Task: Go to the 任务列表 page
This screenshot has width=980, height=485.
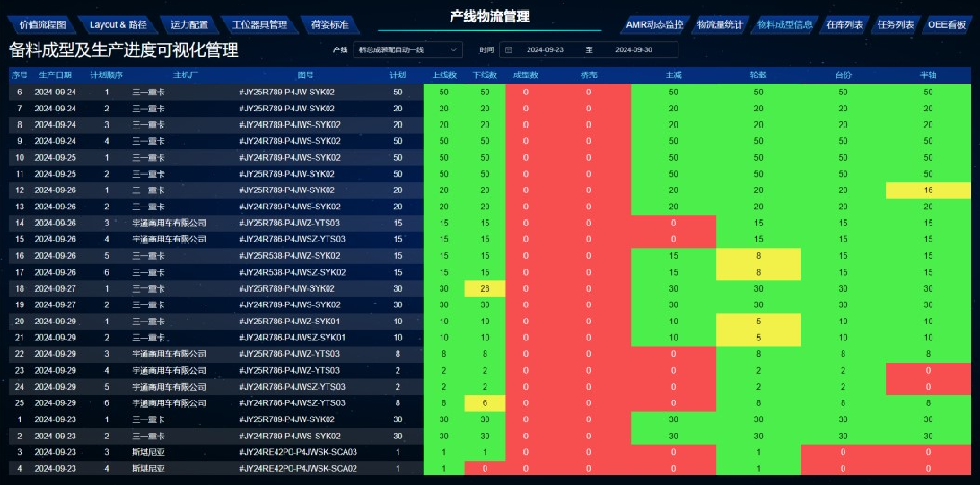Action: (x=895, y=25)
